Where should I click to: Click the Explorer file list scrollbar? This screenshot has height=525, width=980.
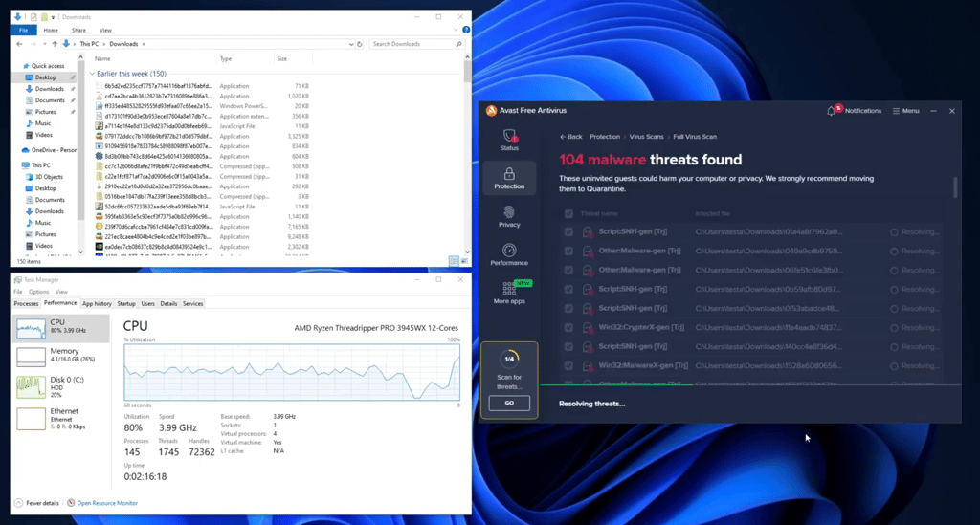coord(467,72)
